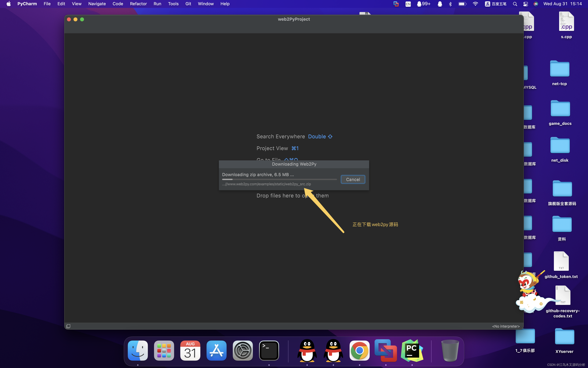Image resolution: width=588 pixels, height=368 pixels.
Task: Select the net_disk desktop folder
Action: [560, 149]
